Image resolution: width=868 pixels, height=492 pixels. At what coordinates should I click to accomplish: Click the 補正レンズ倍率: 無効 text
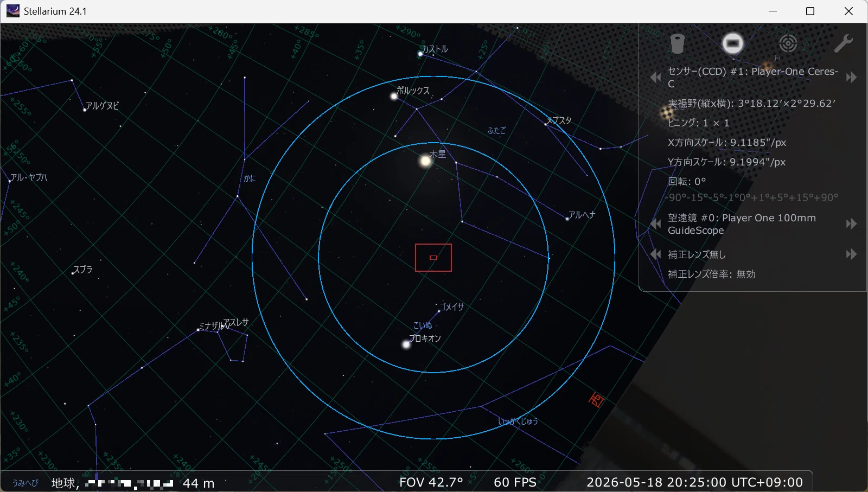[x=711, y=274]
